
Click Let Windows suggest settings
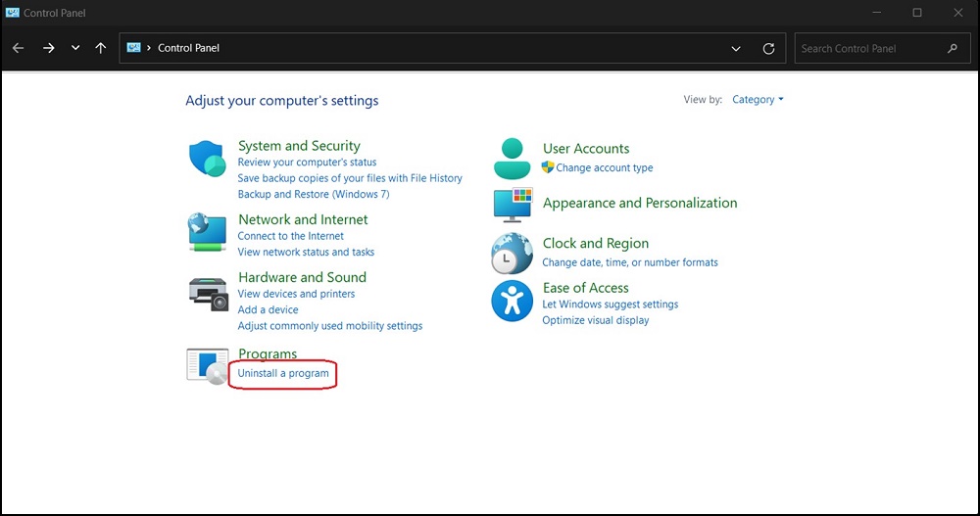[610, 305]
